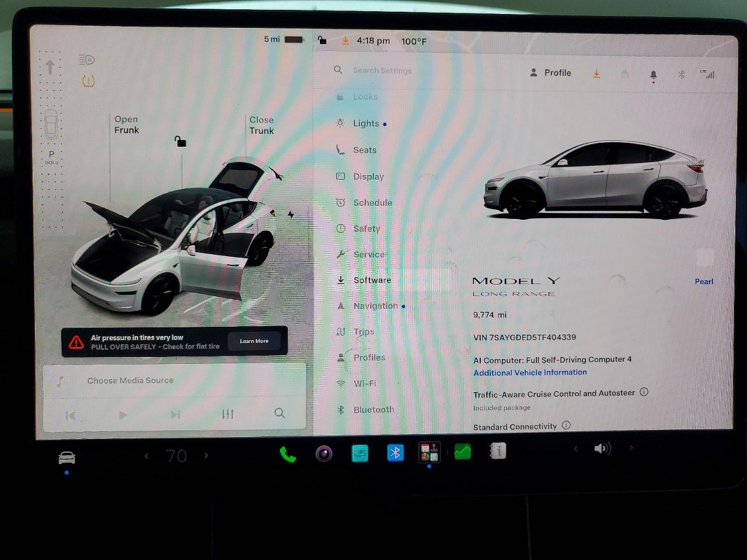Lower cabin temperature with left chevron

tap(146, 456)
